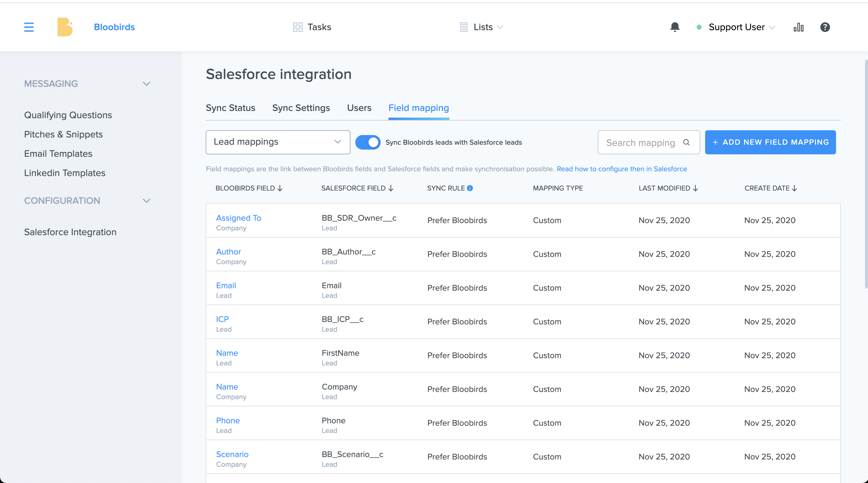Viewport: 868px width, 483px height.
Task: Click Add New Field Mapping button
Action: click(770, 142)
